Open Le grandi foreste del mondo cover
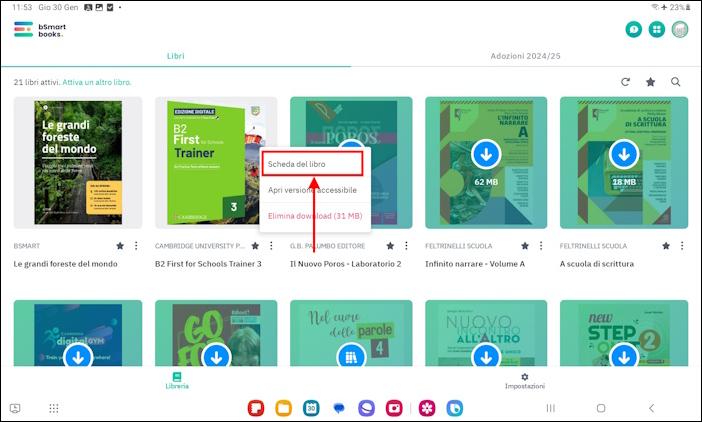Screen dimensions: 702x422 (78, 162)
